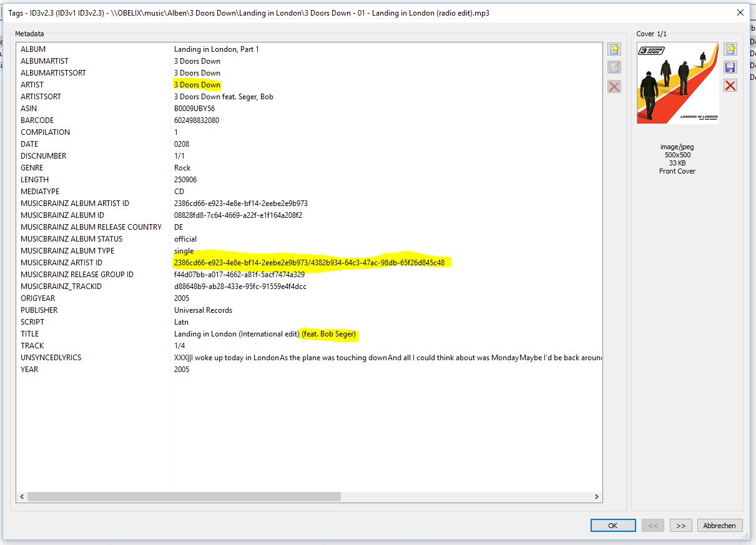Select MUSICBRAINZ RELEASE GROUP ID field name
The width and height of the screenshot is (756, 545).
pyautogui.click(x=77, y=275)
